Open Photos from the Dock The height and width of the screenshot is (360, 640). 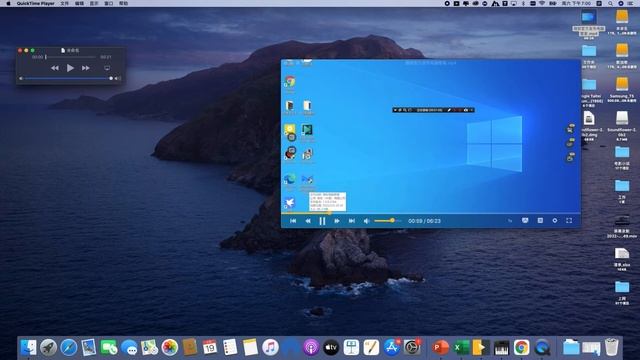point(169,347)
